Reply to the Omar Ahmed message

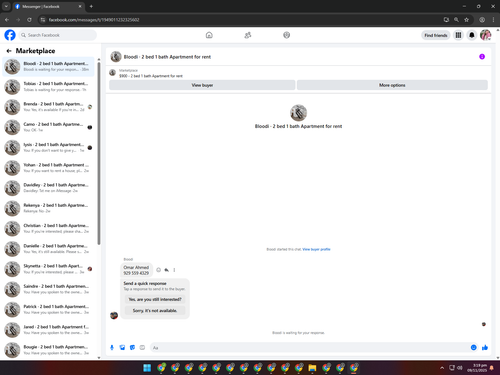(x=166, y=270)
